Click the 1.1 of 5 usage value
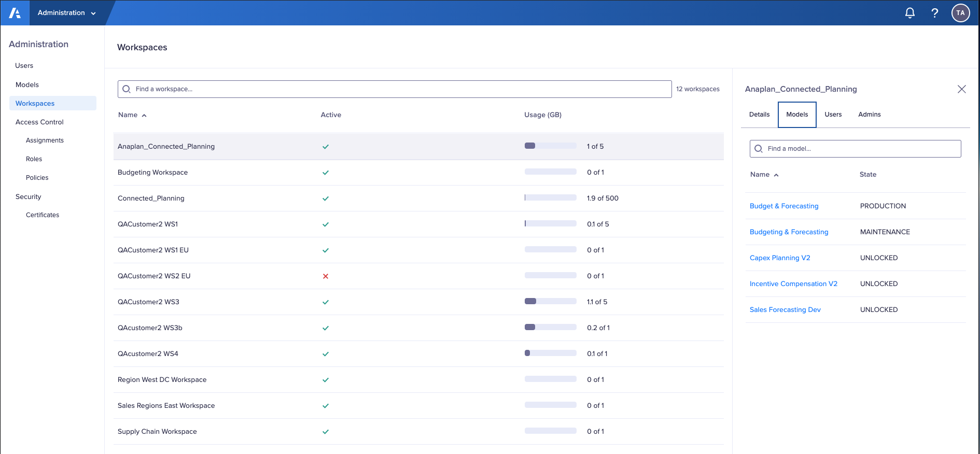Image resolution: width=980 pixels, height=454 pixels. pyautogui.click(x=597, y=302)
